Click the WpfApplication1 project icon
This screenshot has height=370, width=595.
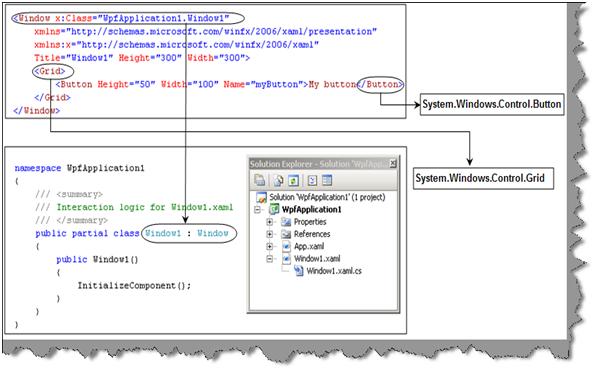(274, 209)
